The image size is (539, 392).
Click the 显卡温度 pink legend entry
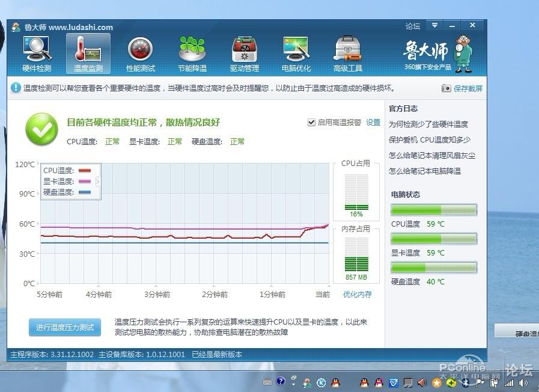pyautogui.click(x=67, y=181)
